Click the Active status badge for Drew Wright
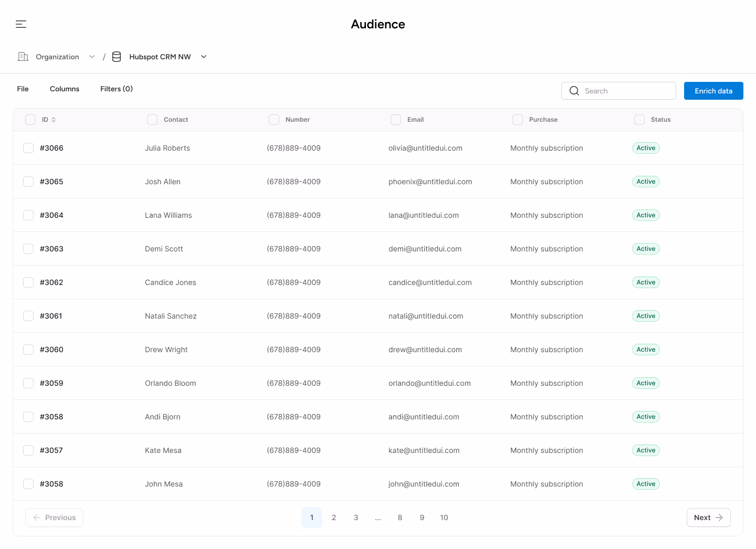756x549 pixels. (x=646, y=349)
